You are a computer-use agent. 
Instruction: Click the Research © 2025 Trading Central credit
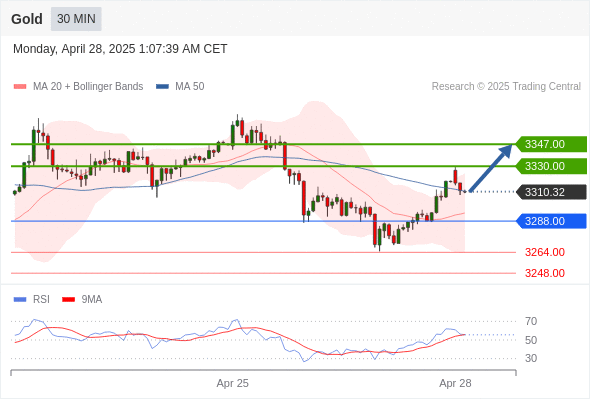[x=506, y=87]
